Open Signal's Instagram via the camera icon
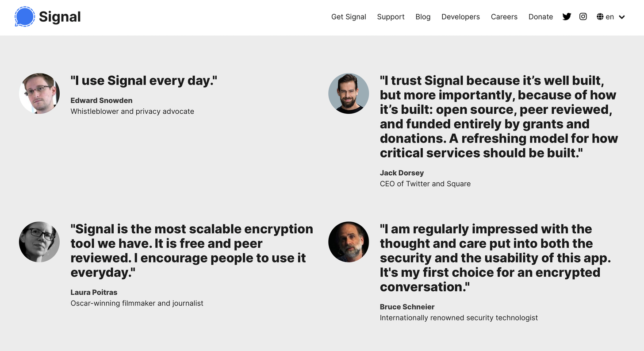The width and height of the screenshot is (644, 351). tap(583, 16)
